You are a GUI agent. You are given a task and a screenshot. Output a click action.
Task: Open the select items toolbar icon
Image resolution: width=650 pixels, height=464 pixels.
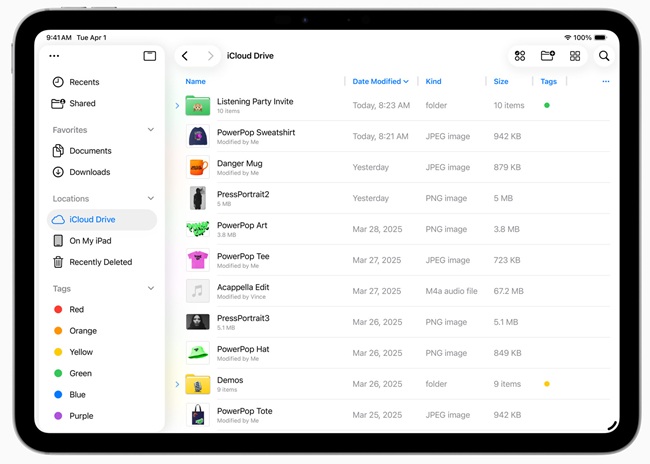pyautogui.click(x=520, y=56)
